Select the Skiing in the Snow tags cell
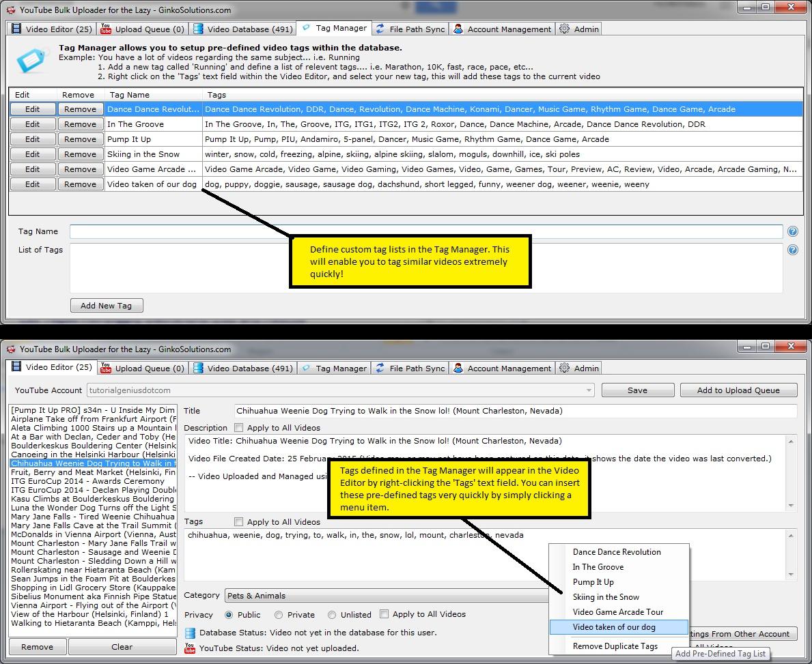The image size is (812, 664). [x=503, y=154]
